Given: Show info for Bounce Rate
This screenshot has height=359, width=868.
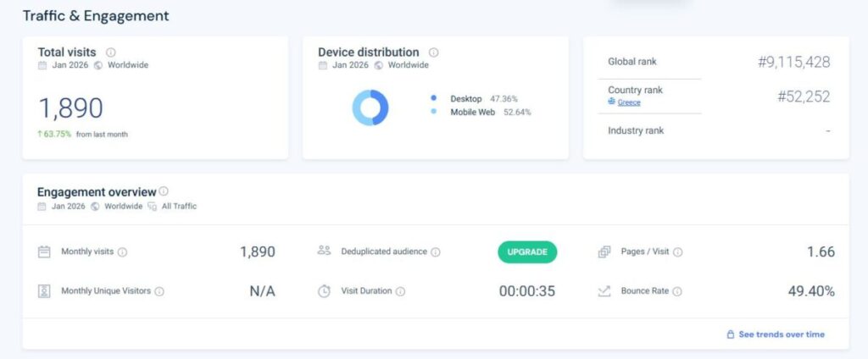Looking at the screenshot, I should (677, 291).
